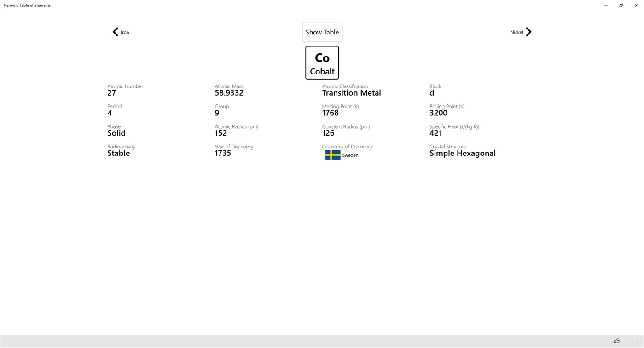Click the Sweden country name
The width and height of the screenshot is (644, 348).
pos(350,155)
